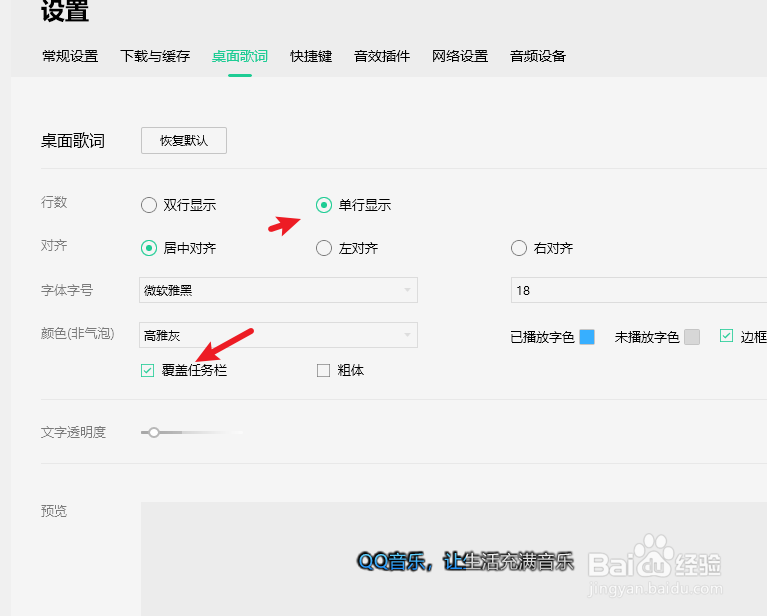
Task: Click the 文字透明度 label
Action: click(73, 433)
